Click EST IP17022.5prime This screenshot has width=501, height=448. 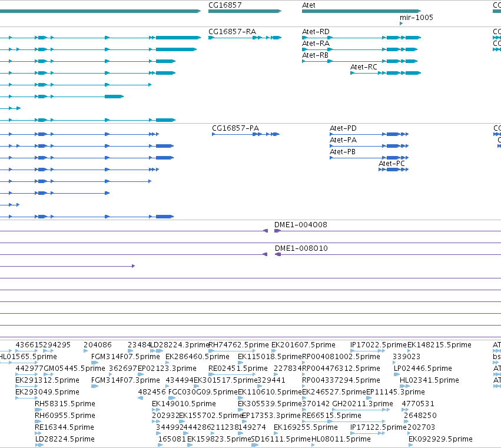(x=379, y=345)
